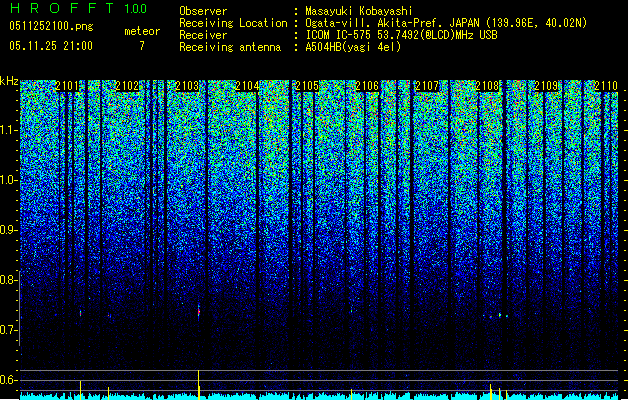The width and height of the screenshot is (629, 400).
Task: Click the tallest yellow intensity spike under 2103
Action: point(199,384)
